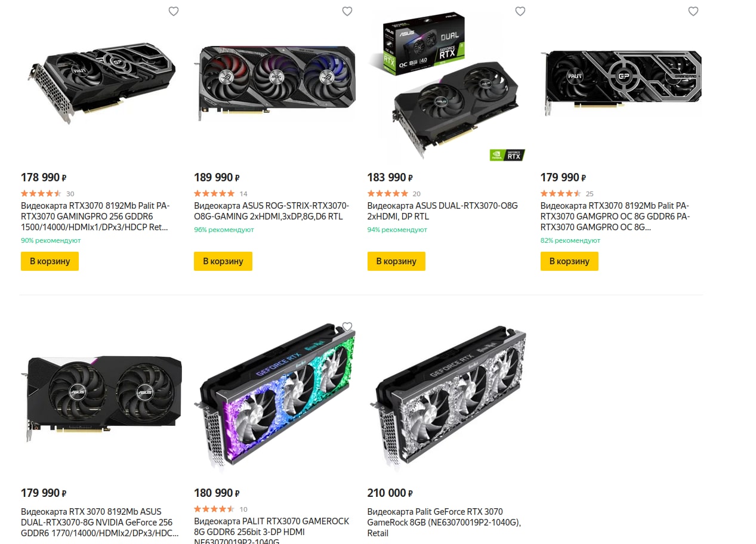
Task: Open Palit PA-RTX3070 GAMINGPRO 256 GDDR6 product link
Action: [95, 217]
